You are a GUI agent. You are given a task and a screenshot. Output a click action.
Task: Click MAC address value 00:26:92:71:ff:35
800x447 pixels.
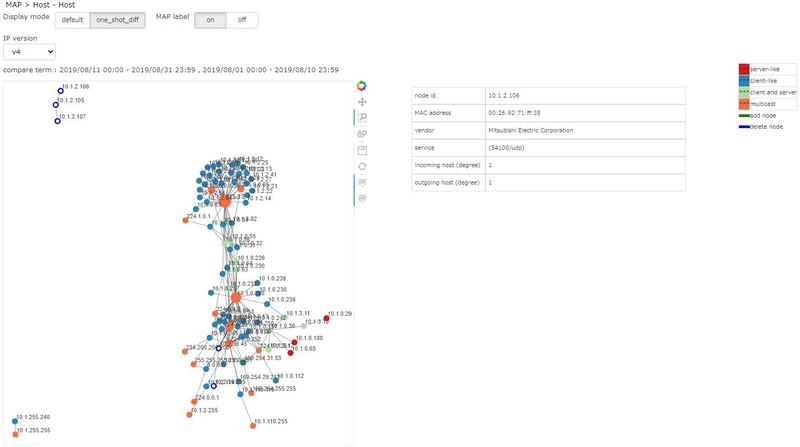coord(585,113)
